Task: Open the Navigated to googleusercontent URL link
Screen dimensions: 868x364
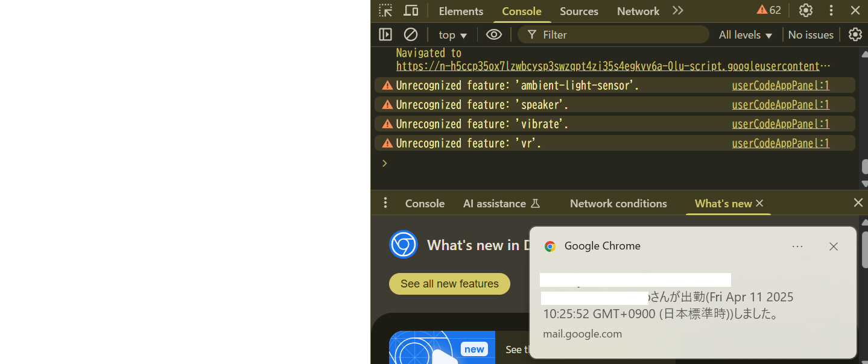Action: point(613,66)
